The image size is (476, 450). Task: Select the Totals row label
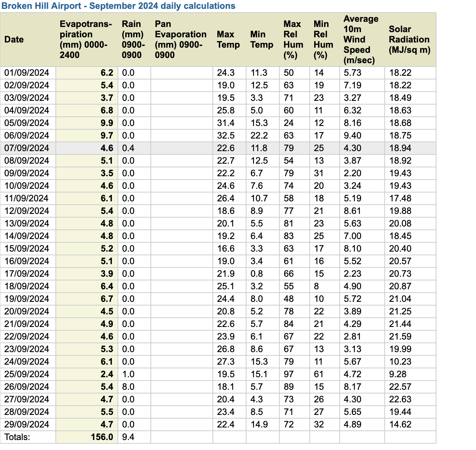click(x=17, y=437)
